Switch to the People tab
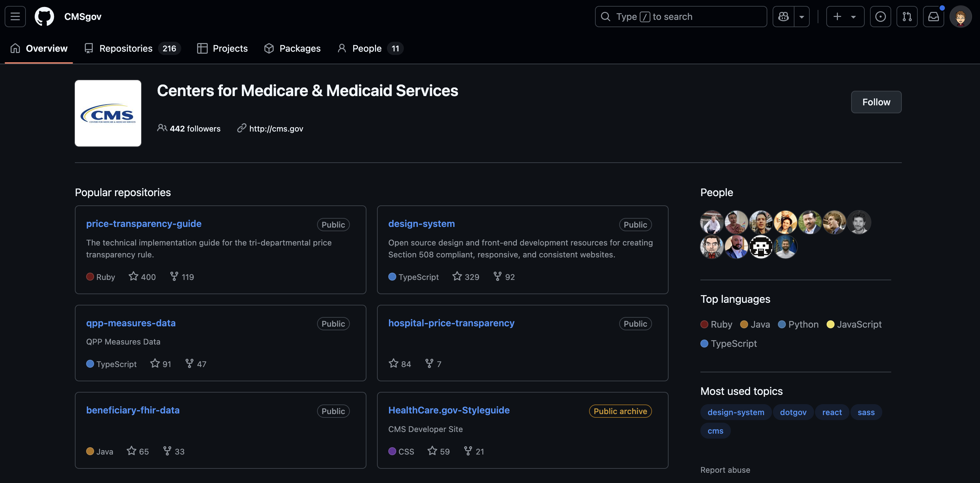The width and height of the screenshot is (980, 483). coord(370,48)
